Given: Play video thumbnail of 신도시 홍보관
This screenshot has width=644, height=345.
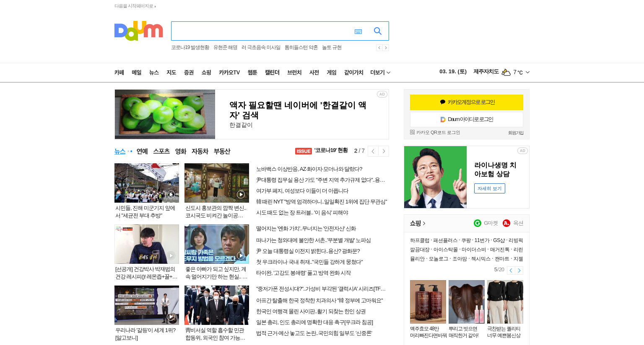Looking at the screenshot, I should tap(217, 183).
